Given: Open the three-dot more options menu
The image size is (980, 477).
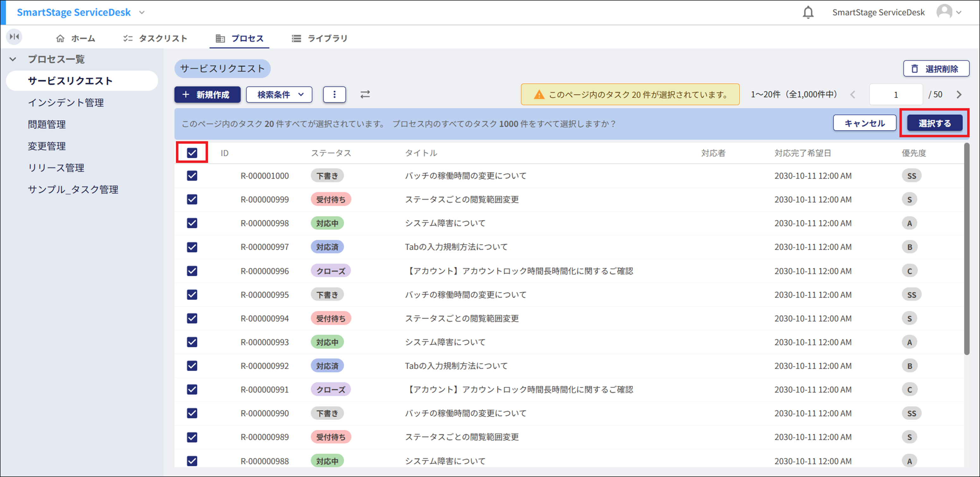Looking at the screenshot, I should [x=334, y=94].
